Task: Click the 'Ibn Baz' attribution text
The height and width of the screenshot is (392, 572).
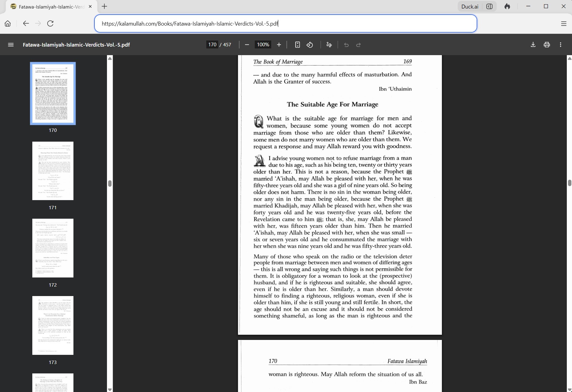Action: pos(418,382)
